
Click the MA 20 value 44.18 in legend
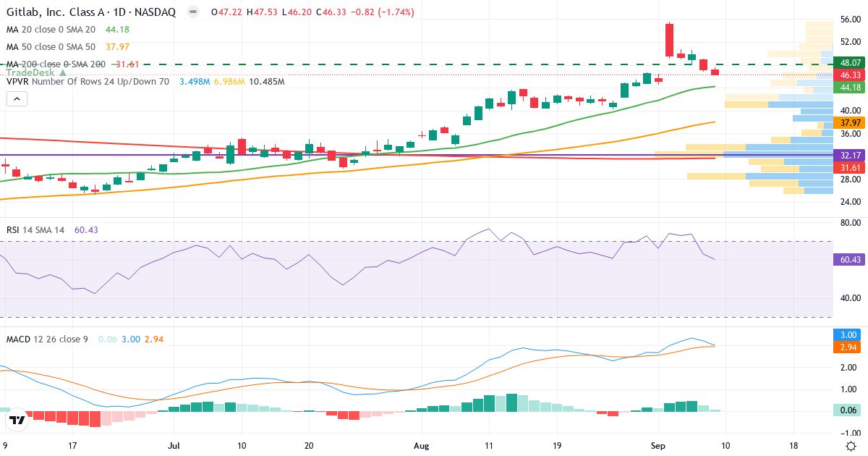tap(117, 30)
